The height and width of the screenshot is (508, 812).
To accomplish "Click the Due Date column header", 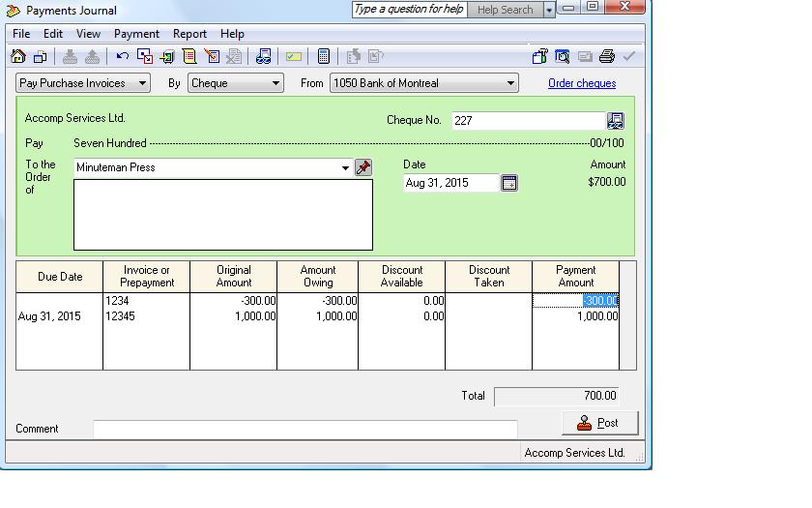I will [60, 277].
